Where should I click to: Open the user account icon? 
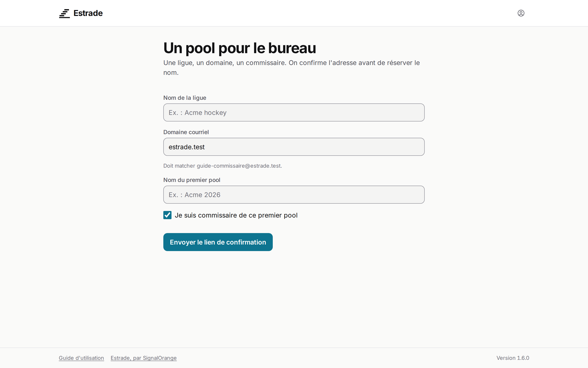pyautogui.click(x=521, y=13)
